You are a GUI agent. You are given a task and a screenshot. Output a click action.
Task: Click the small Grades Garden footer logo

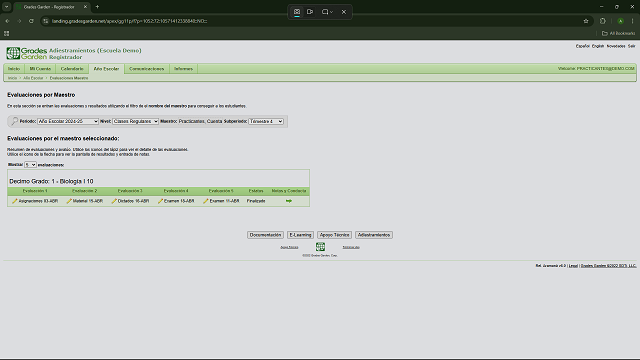[x=320, y=247]
